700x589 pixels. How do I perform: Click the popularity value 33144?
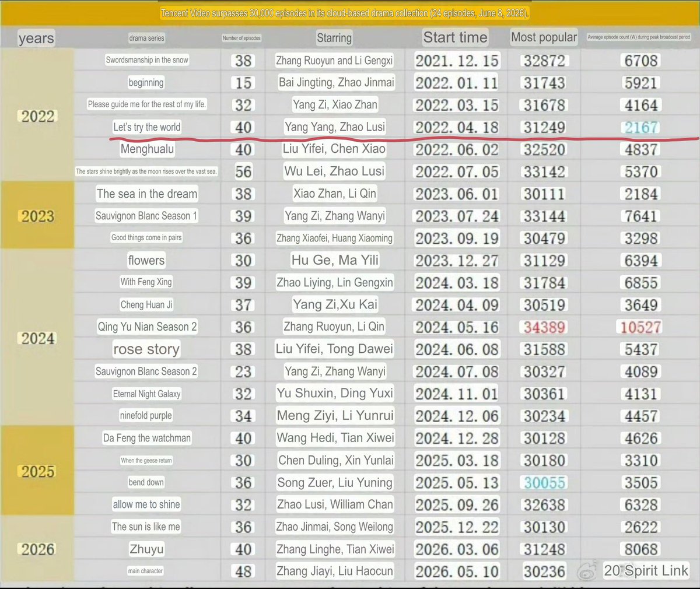pyautogui.click(x=544, y=216)
